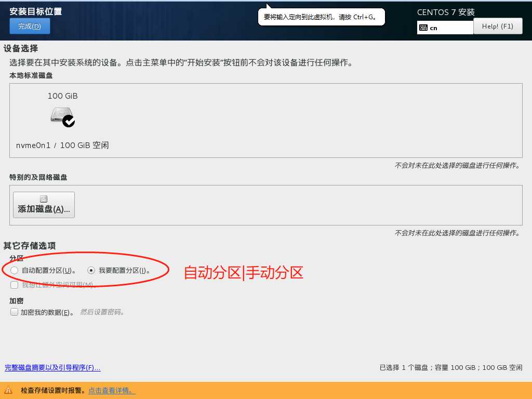Screen dimensions: 532x399
Task: Toggle 我想让额外空间可用(M) checkbox
Action: [x=14, y=285]
